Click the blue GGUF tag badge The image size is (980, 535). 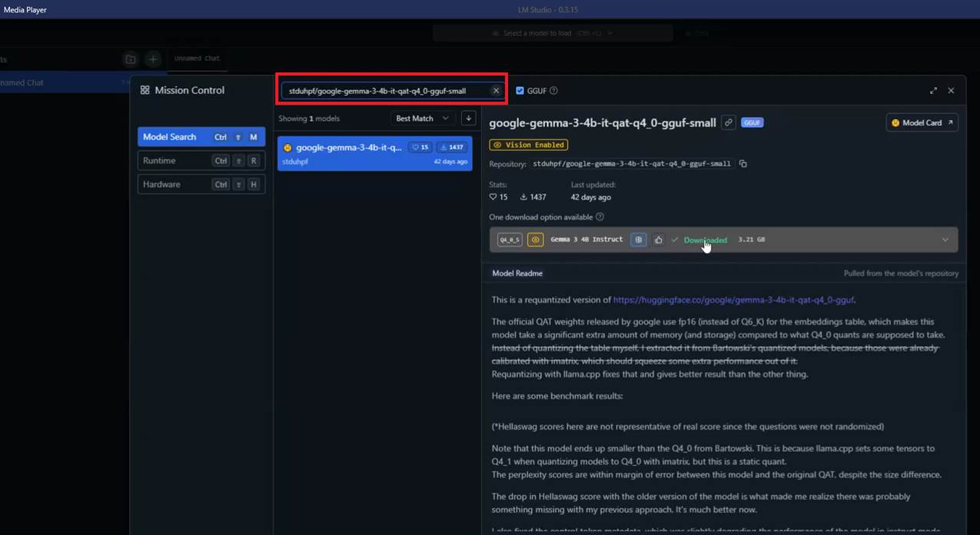click(x=752, y=122)
